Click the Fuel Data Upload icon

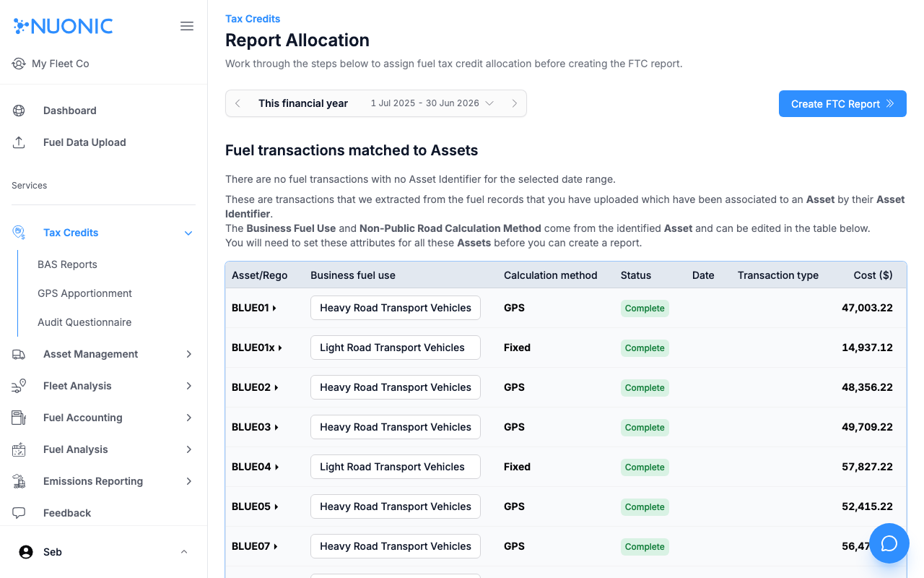click(19, 142)
